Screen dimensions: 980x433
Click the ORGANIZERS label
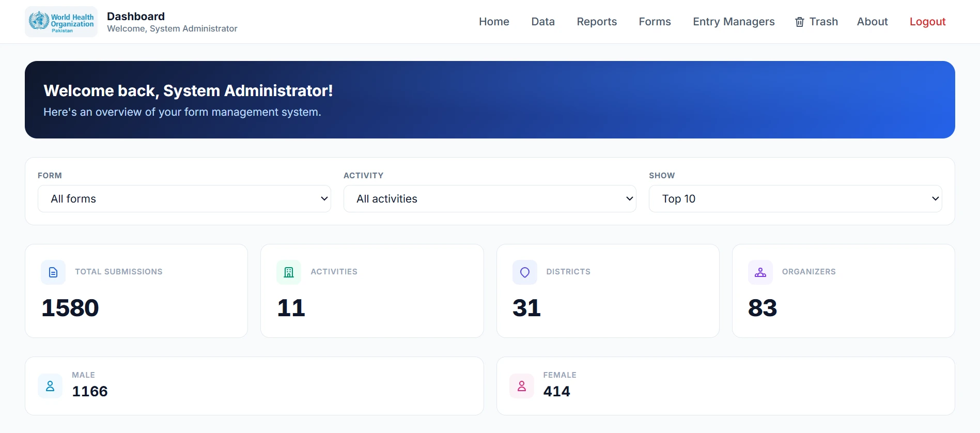tap(808, 272)
